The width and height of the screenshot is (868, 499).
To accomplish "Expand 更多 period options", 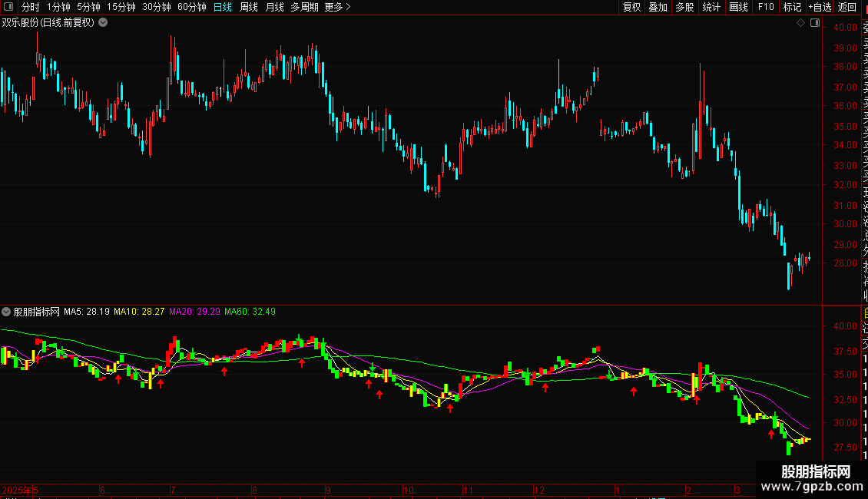I will [x=337, y=7].
